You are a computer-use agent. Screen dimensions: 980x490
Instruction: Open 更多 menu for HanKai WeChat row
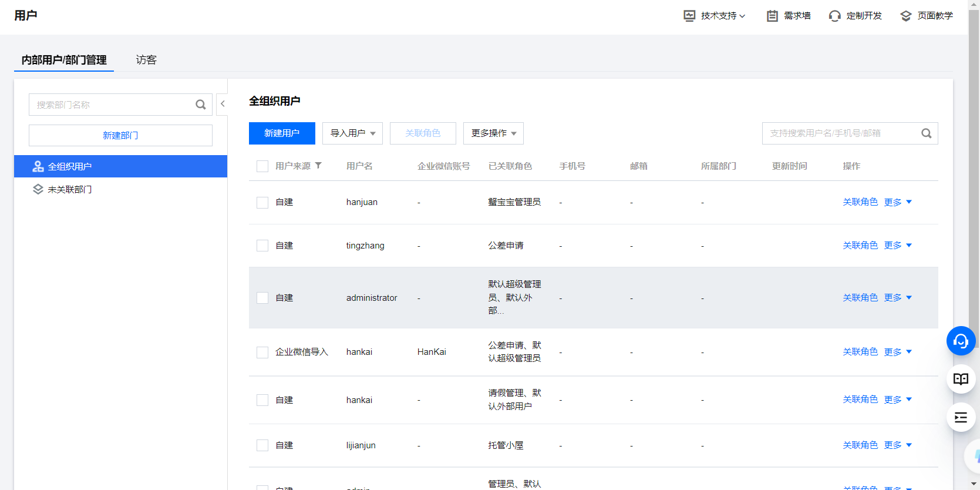(898, 352)
